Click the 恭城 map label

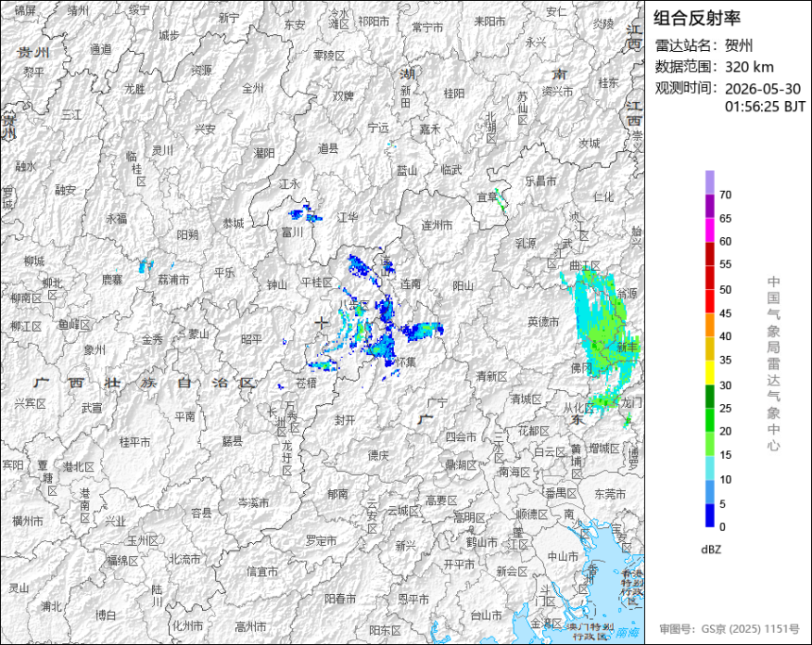[x=233, y=223]
